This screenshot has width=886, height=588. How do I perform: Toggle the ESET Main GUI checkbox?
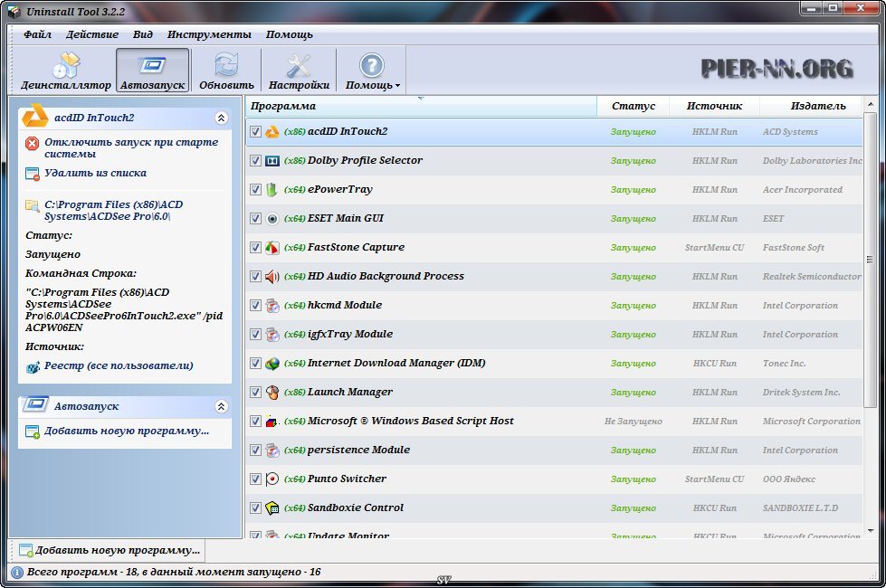point(255,219)
